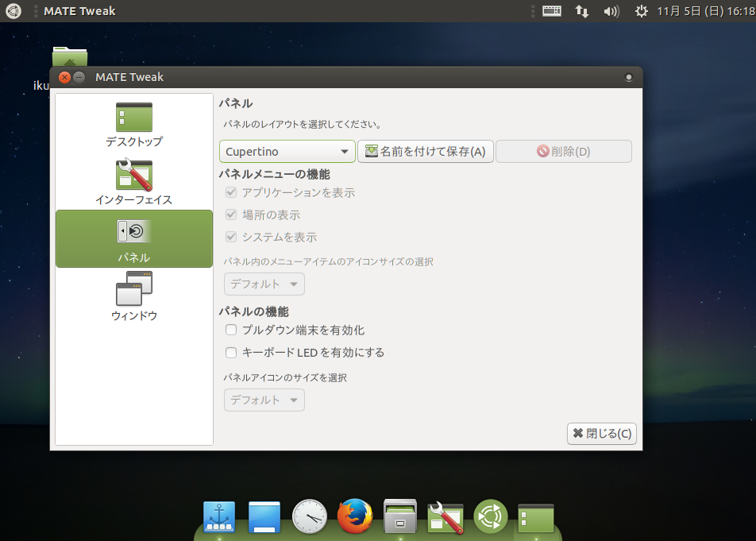This screenshot has height=541, width=756.
Task: Toggle the 場所の表示 checkbox
Action: point(231,214)
